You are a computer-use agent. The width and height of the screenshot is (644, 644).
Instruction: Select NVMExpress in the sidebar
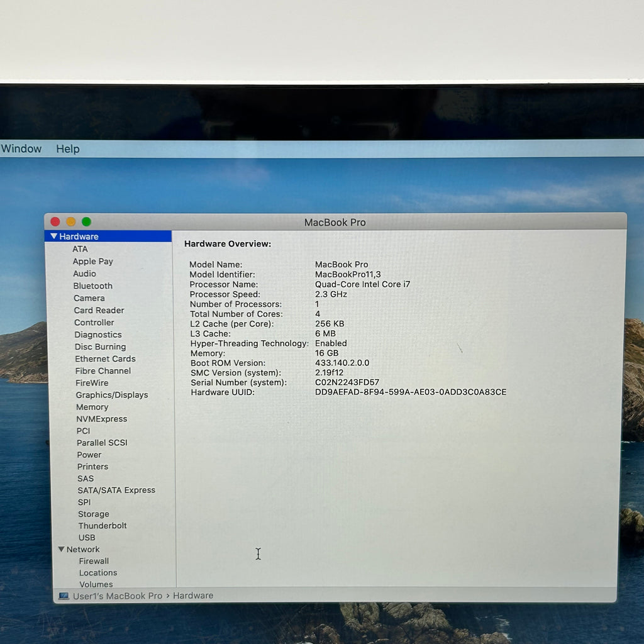(102, 419)
